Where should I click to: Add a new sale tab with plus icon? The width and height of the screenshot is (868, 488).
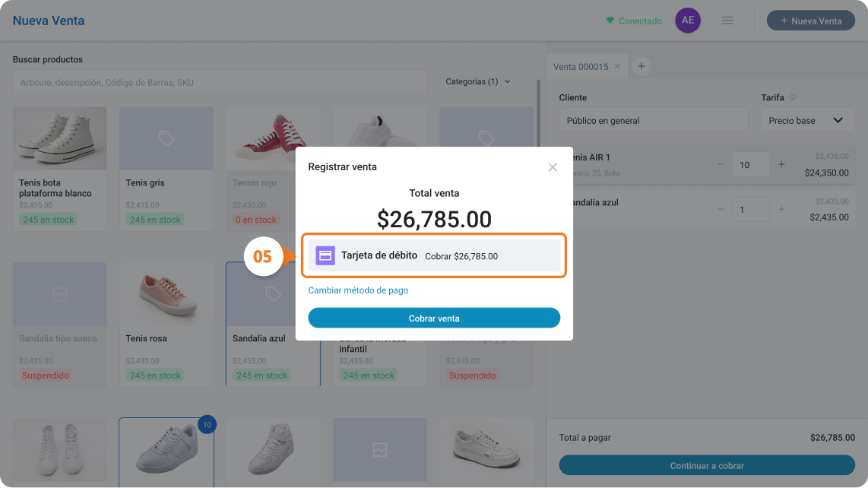641,66
